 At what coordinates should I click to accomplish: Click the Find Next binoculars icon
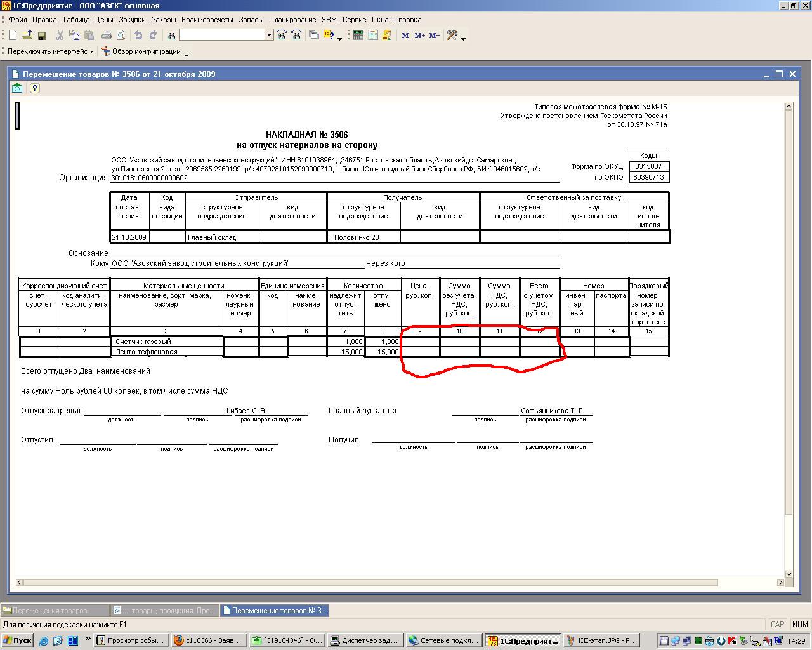(x=282, y=36)
